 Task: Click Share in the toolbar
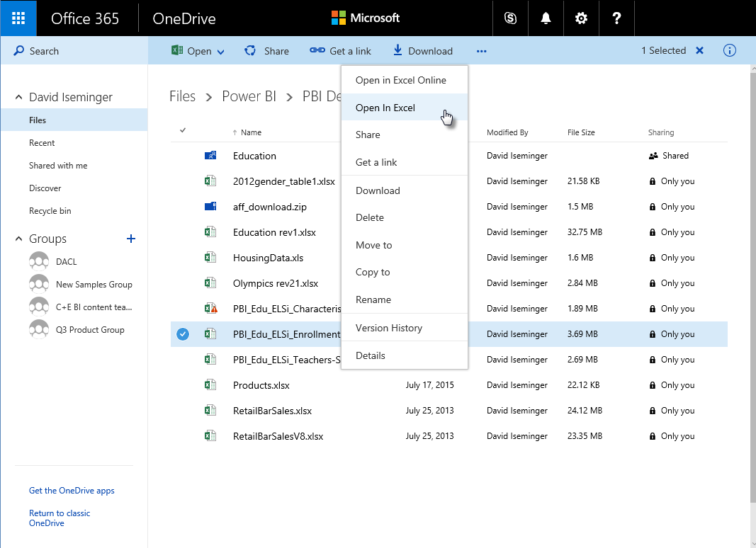click(x=266, y=50)
